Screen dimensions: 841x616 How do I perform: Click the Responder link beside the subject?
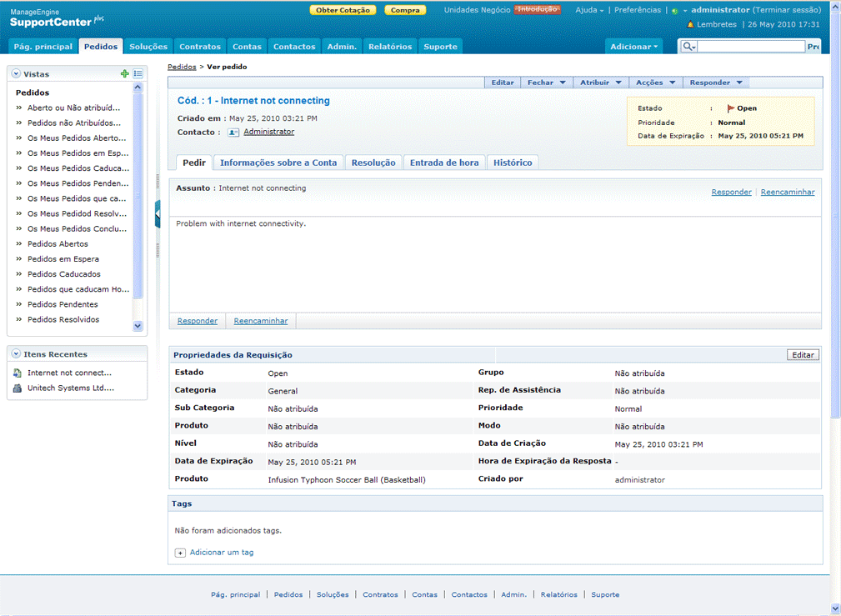731,192
